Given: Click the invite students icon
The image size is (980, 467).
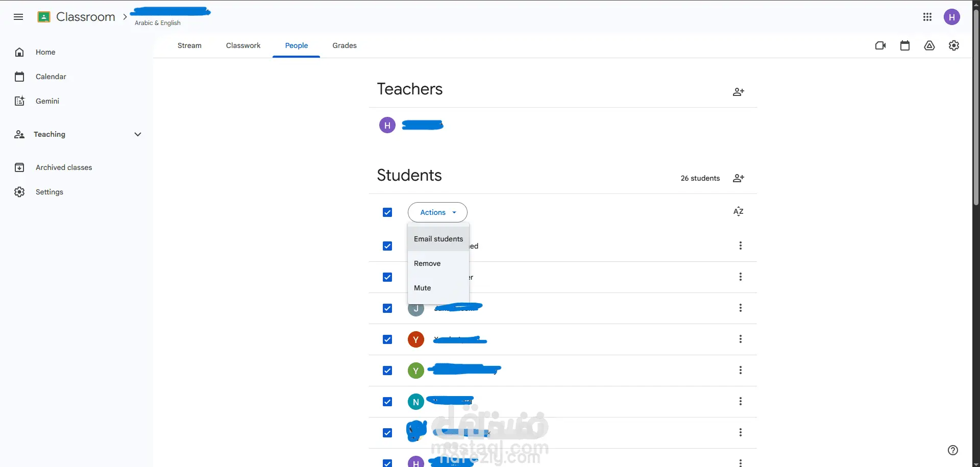Looking at the screenshot, I should (739, 178).
